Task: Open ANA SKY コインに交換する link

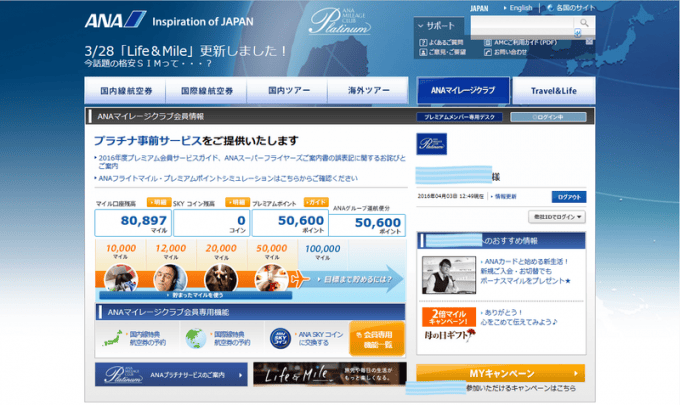Action: tap(320, 338)
